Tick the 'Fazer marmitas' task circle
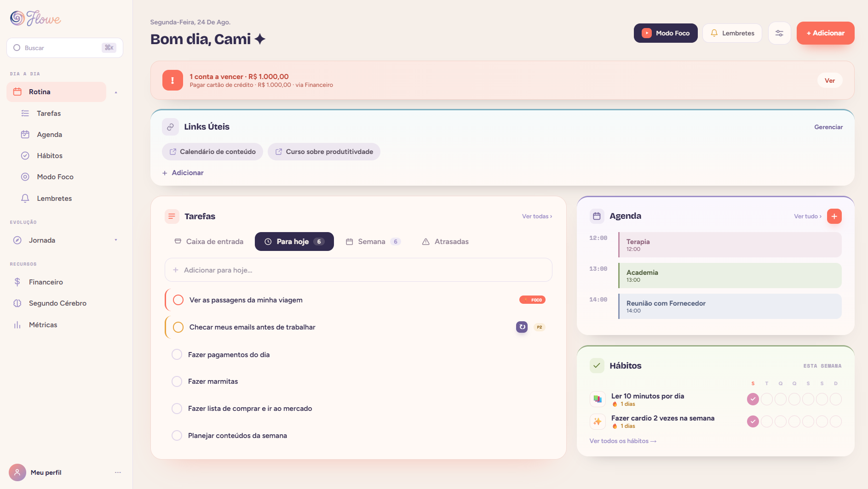This screenshot has height=489, width=868. (177, 381)
